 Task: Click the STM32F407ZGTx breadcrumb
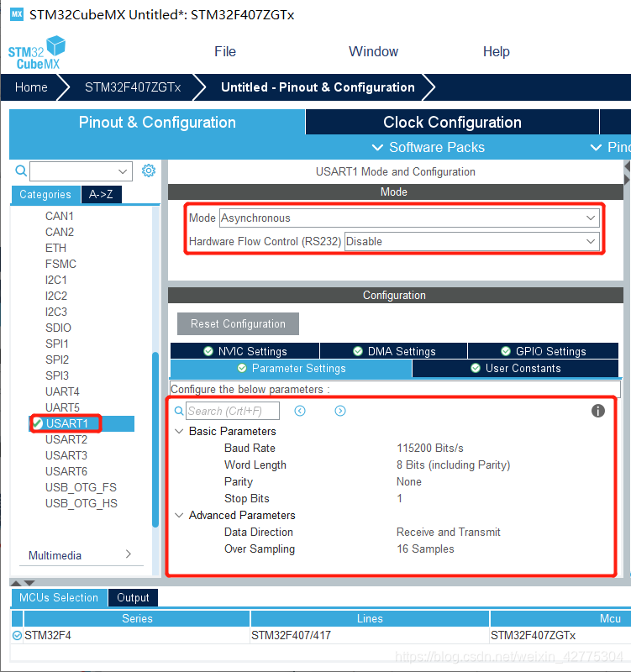133,87
